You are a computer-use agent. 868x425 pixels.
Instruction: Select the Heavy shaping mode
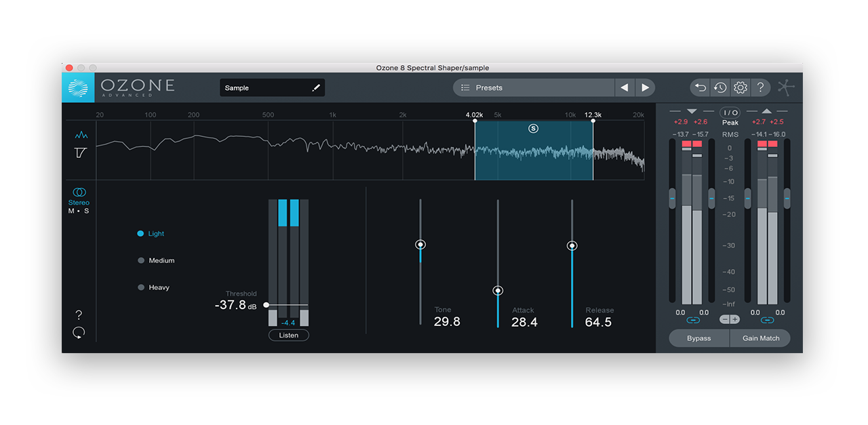(153, 287)
